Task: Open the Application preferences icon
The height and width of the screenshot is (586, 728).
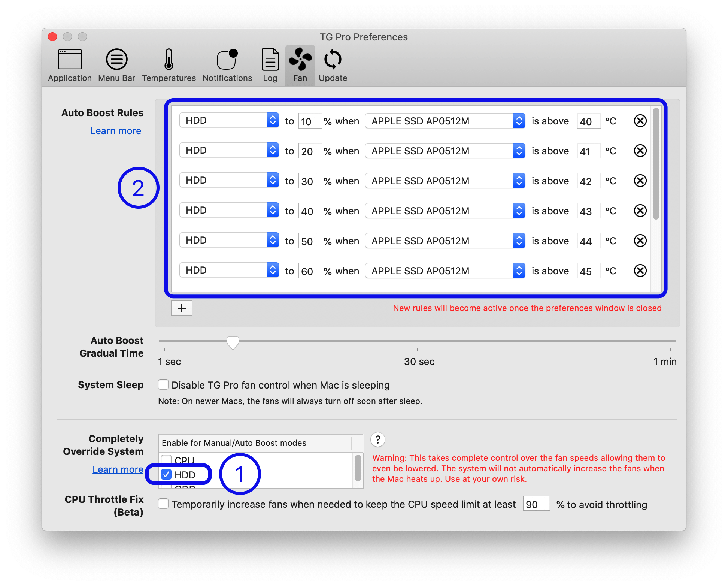Action: coord(70,64)
